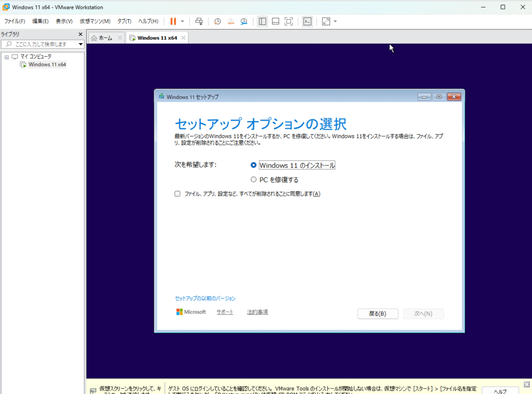Open the セットアップの以前のバージョン link
The image size is (532, 394).
[x=205, y=298]
